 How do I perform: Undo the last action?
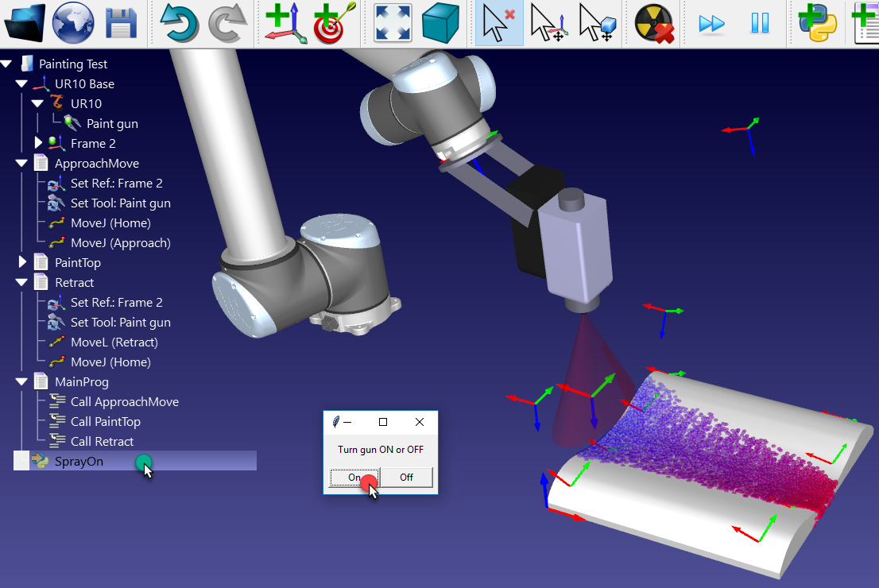pyautogui.click(x=179, y=23)
